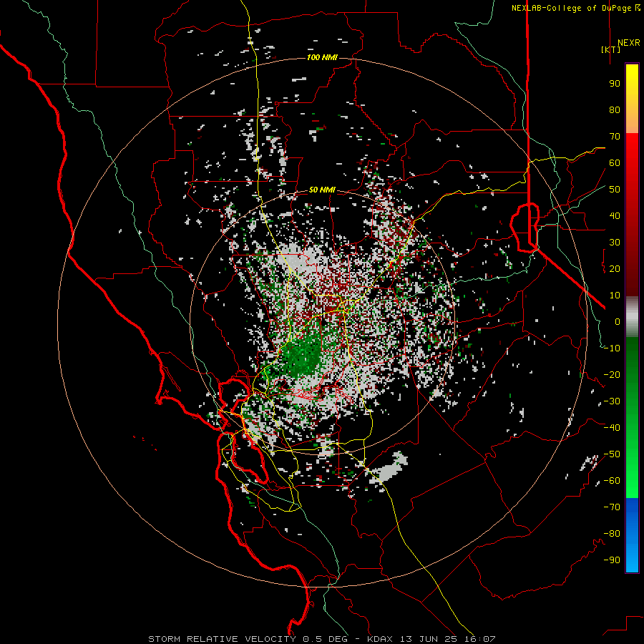Viewport: 644px width, 644px height.
Task: Click the 10 value on the velocity scale
Action: click(x=615, y=296)
